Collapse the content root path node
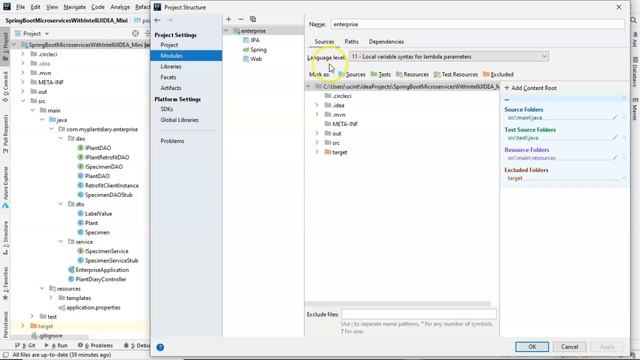 309,87
